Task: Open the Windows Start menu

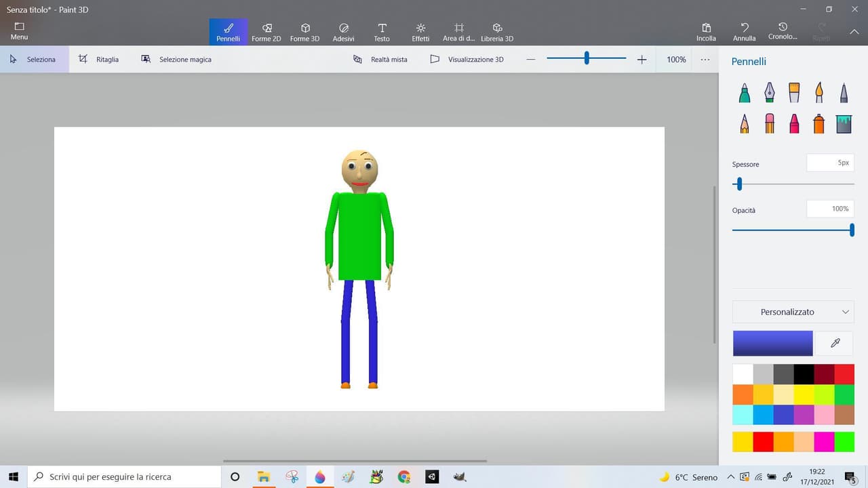Action: pos(14,477)
